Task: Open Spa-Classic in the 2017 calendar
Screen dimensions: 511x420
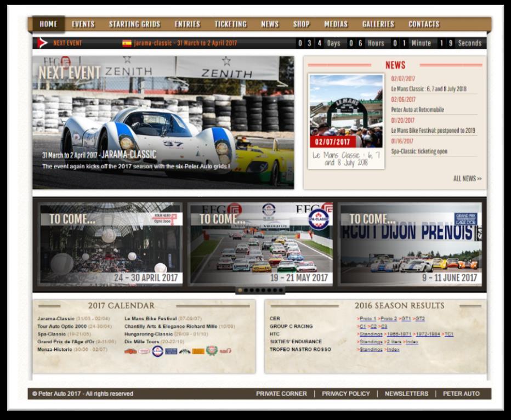Action: click(52, 334)
